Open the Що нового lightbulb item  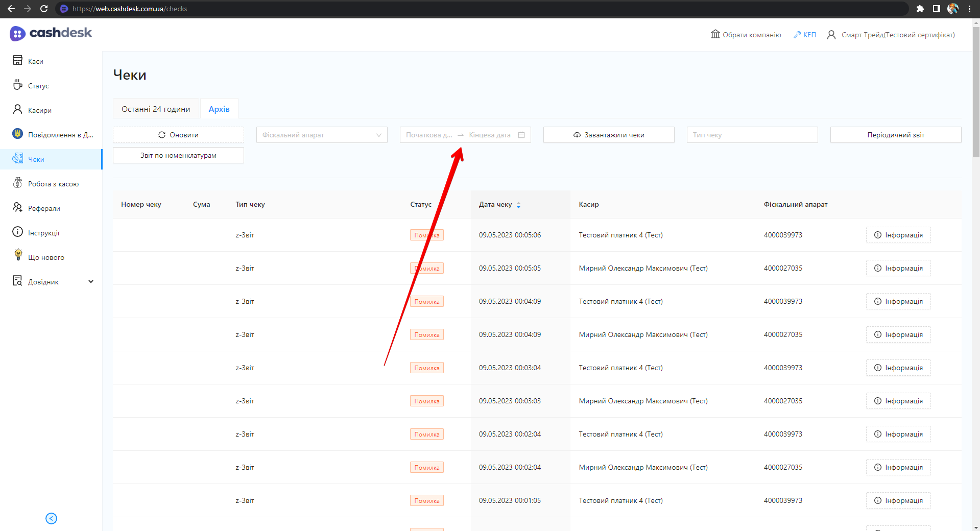pyautogui.click(x=45, y=257)
